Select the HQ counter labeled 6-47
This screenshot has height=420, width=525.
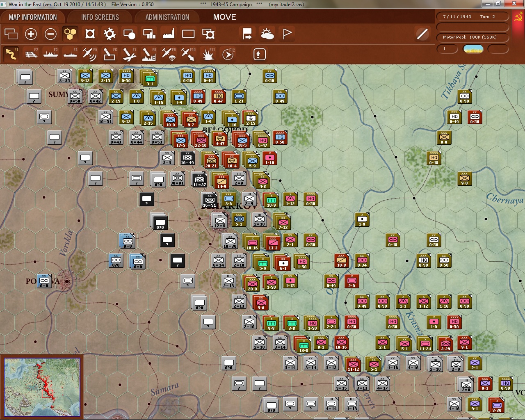[x=262, y=139]
